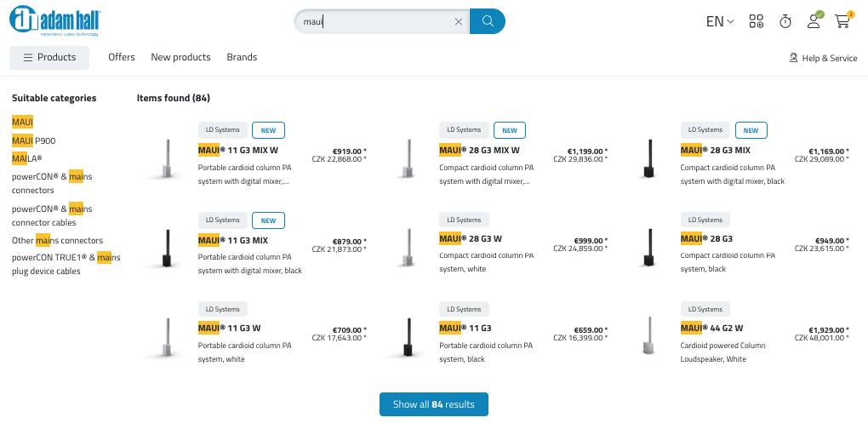The image size is (868, 429).
Task: Click the MAUI 11 G3 MIX W thumbnail
Action: click(x=166, y=159)
